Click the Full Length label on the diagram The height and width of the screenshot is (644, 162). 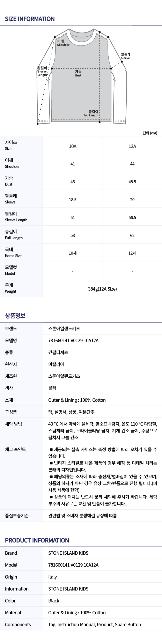(x=91, y=113)
